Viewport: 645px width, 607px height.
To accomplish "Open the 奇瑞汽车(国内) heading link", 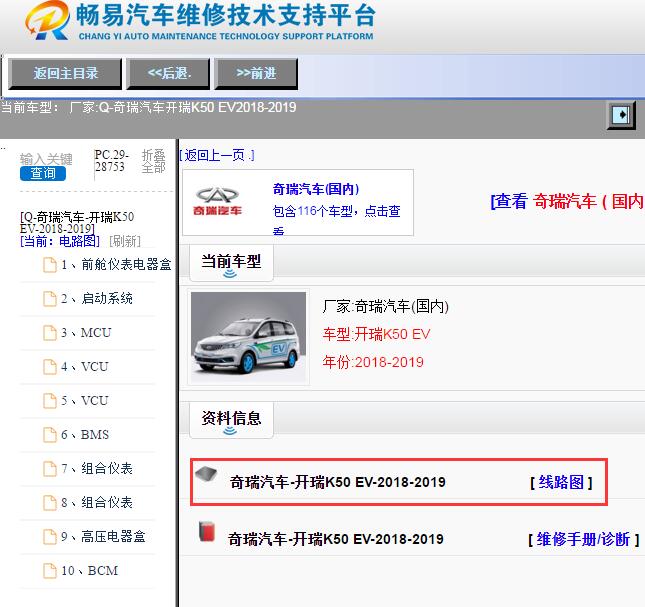I will click(x=316, y=189).
